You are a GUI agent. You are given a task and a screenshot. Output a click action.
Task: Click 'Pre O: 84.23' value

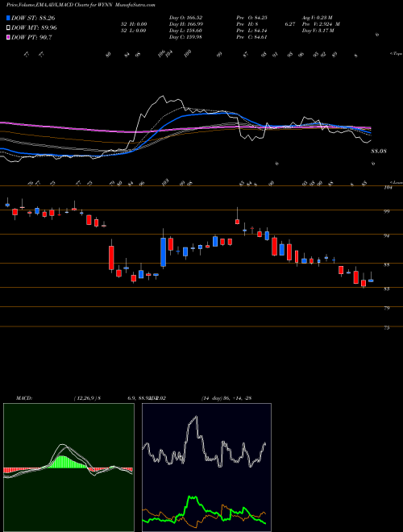pos(254,18)
